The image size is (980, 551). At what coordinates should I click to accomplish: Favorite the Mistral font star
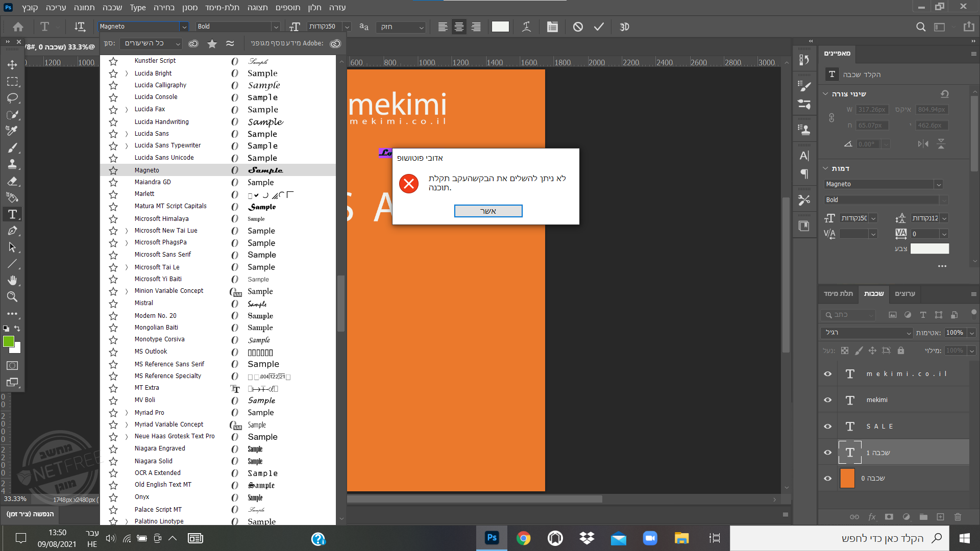[x=113, y=304]
